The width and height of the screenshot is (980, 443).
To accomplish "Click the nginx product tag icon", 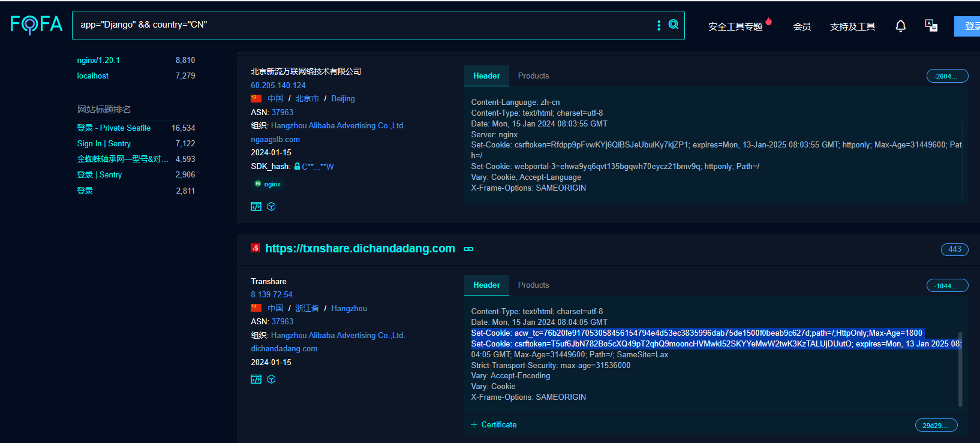I will [258, 184].
